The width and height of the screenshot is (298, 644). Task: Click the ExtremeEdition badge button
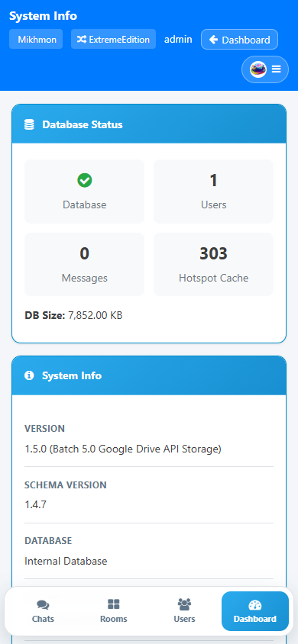[113, 39]
